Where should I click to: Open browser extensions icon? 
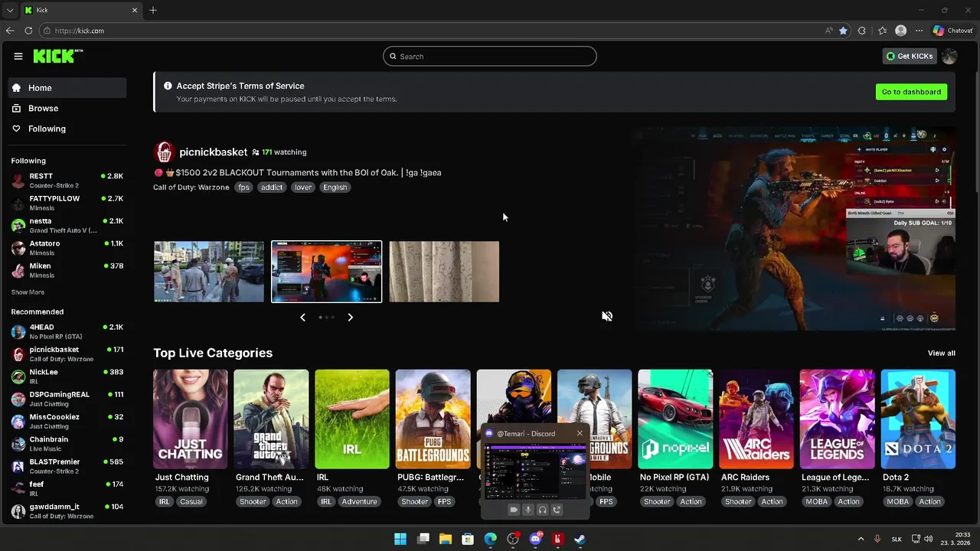[862, 31]
